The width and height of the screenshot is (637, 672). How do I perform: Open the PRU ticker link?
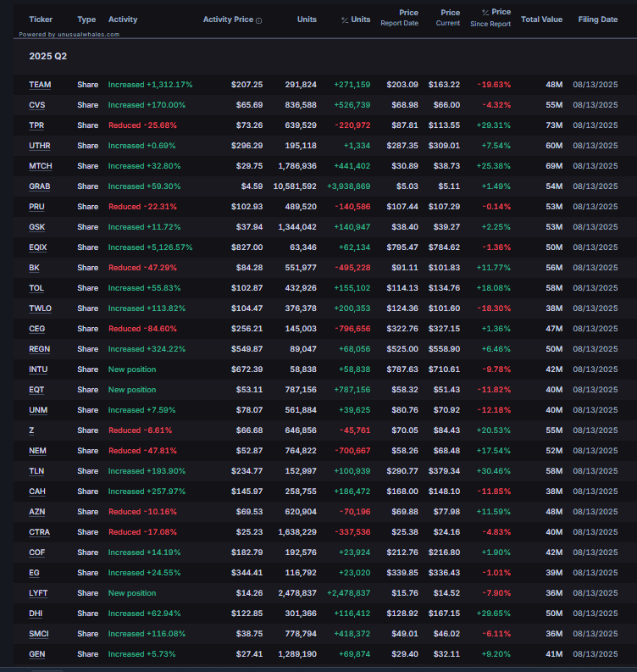click(x=36, y=207)
